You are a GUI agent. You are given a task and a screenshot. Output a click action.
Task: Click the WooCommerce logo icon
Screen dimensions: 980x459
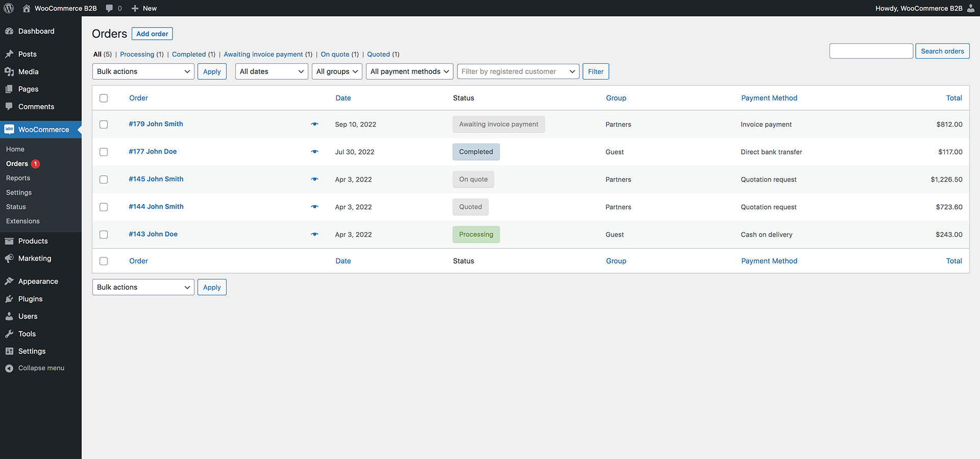9,130
